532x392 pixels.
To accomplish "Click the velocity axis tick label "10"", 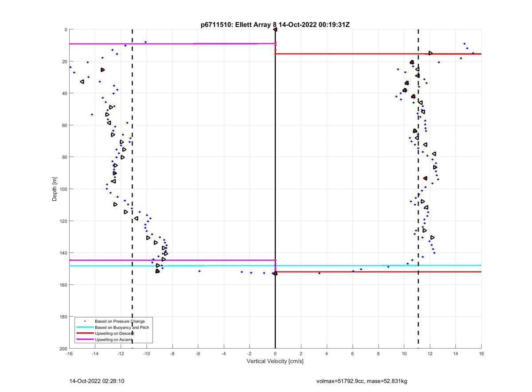I will [404, 354].
